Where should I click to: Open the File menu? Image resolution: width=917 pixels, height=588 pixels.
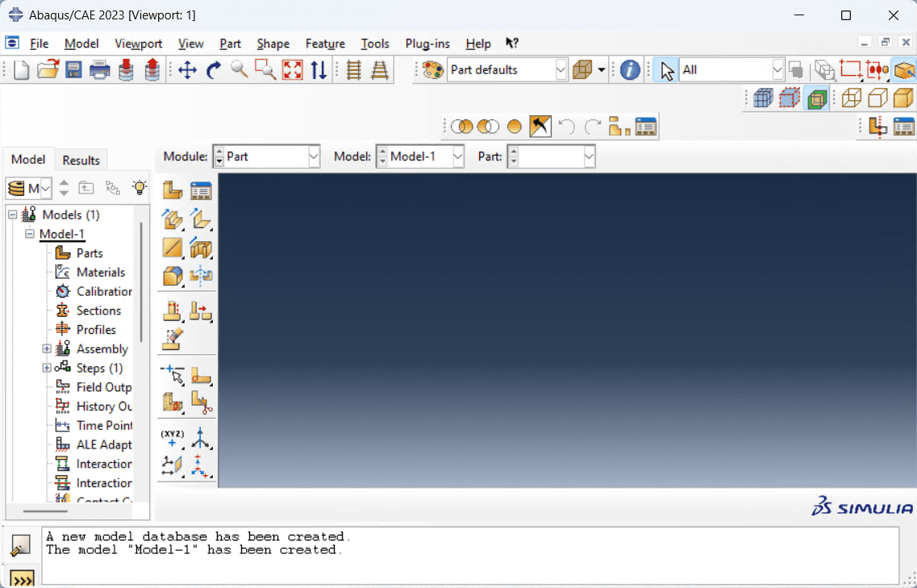click(40, 44)
